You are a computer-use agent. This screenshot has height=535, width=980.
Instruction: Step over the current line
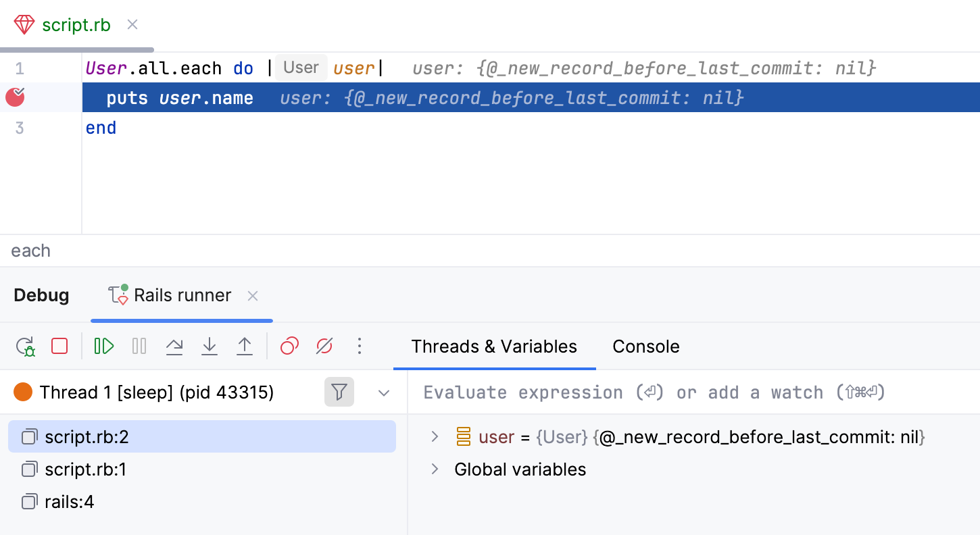pyautogui.click(x=174, y=346)
